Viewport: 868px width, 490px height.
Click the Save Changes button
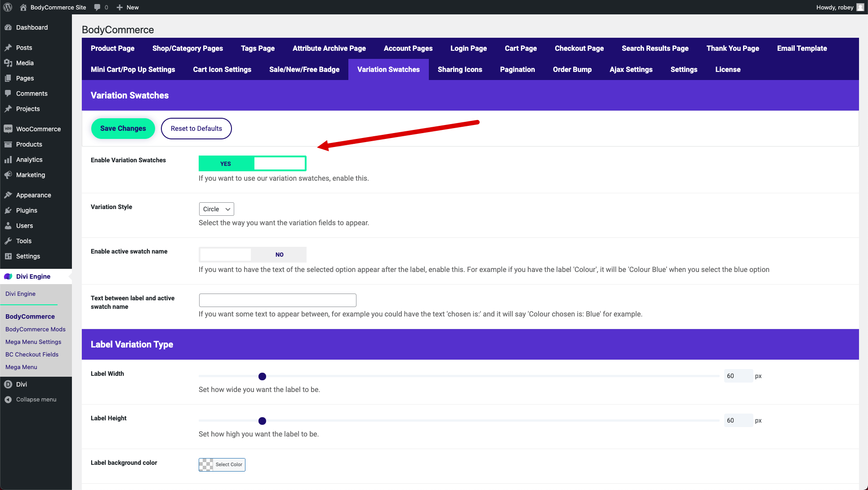click(x=124, y=128)
